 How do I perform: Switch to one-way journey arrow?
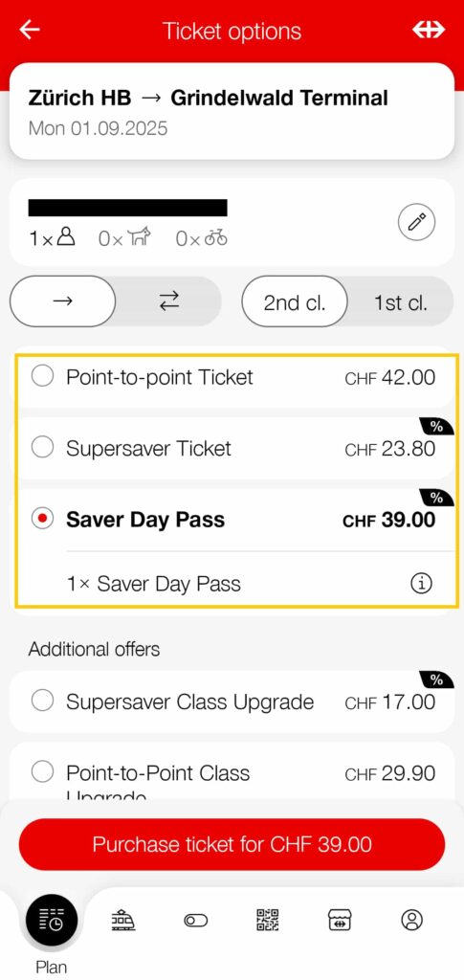(x=62, y=301)
